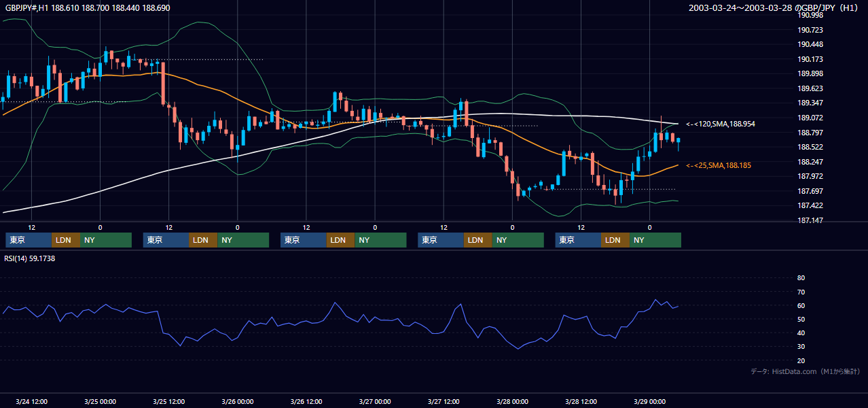Click the NY block in the last session bar
Image resolution: width=868 pixels, height=408 pixels.
click(x=655, y=240)
